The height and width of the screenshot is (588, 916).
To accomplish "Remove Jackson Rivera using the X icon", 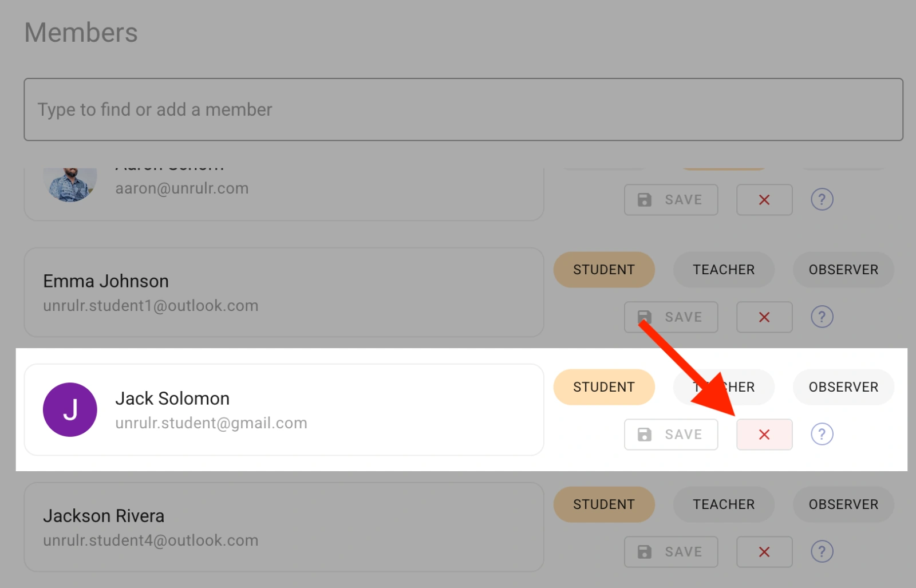I will click(x=764, y=552).
